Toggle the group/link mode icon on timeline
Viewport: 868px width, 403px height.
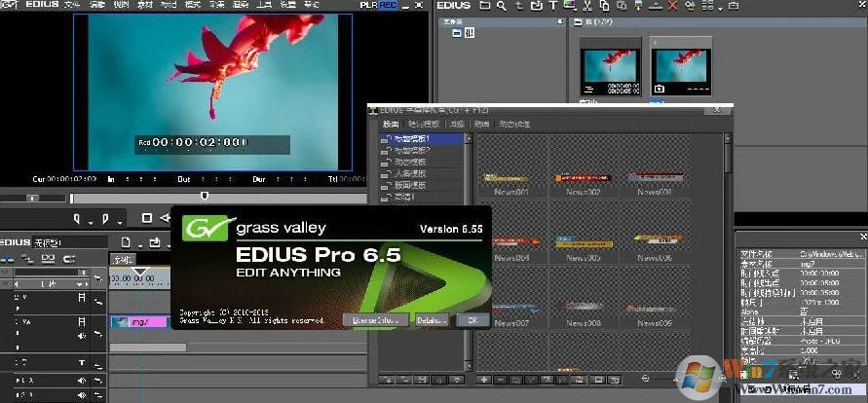[x=48, y=258]
